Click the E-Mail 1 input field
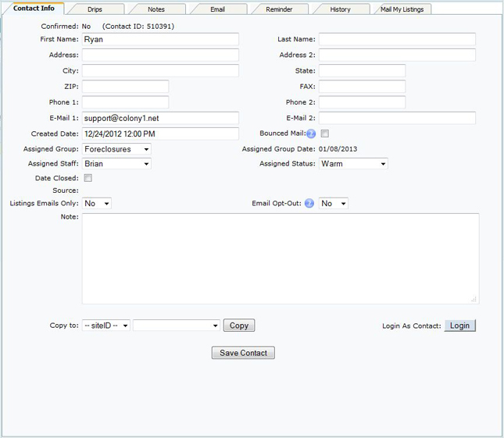Screen dimensions: 504x438 click(160, 118)
